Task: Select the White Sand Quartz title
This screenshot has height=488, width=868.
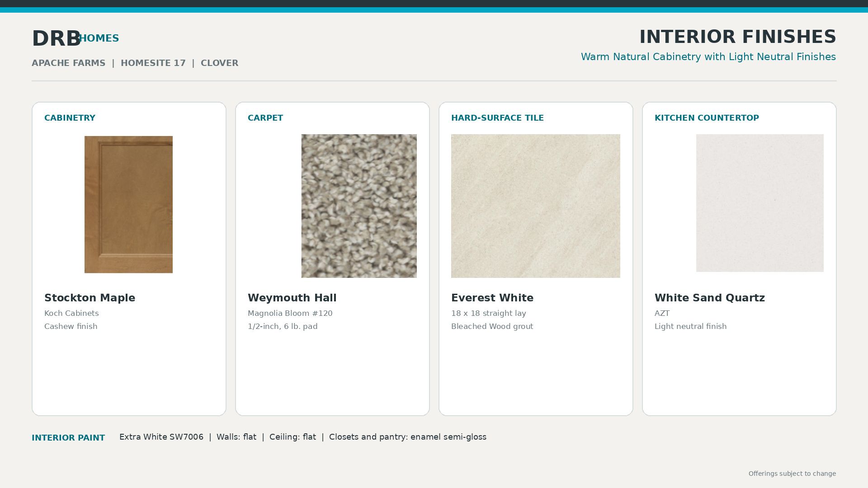Action: pyautogui.click(x=710, y=298)
